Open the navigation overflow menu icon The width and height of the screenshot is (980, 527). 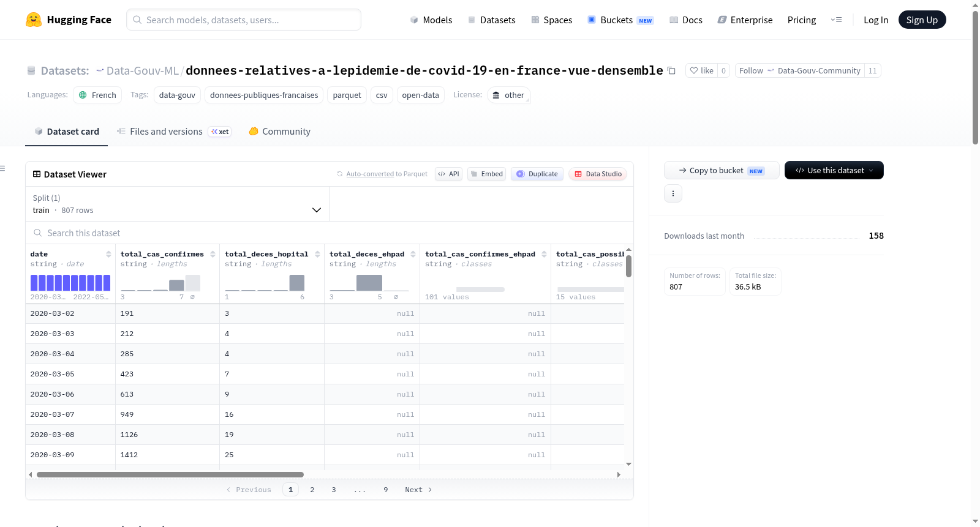click(836, 20)
